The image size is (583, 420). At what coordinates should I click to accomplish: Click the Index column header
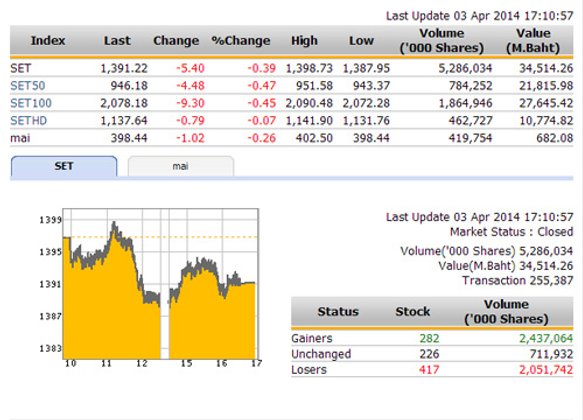[48, 41]
